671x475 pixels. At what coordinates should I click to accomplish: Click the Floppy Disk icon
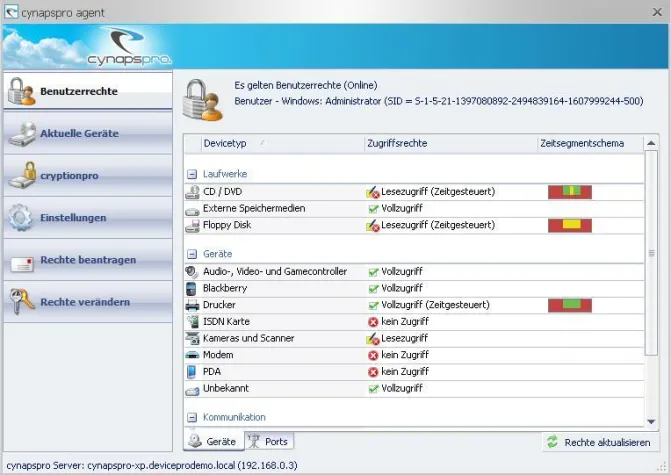(x=192, y=226)
